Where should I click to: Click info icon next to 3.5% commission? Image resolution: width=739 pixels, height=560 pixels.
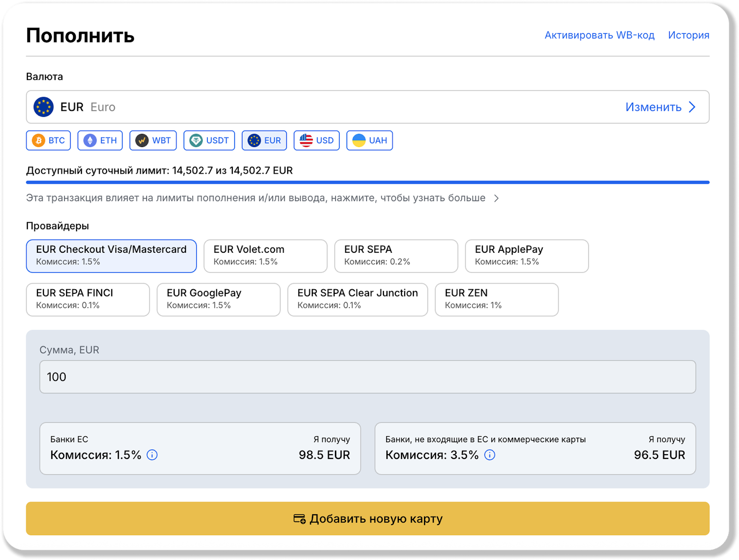(x=490, y=455)
